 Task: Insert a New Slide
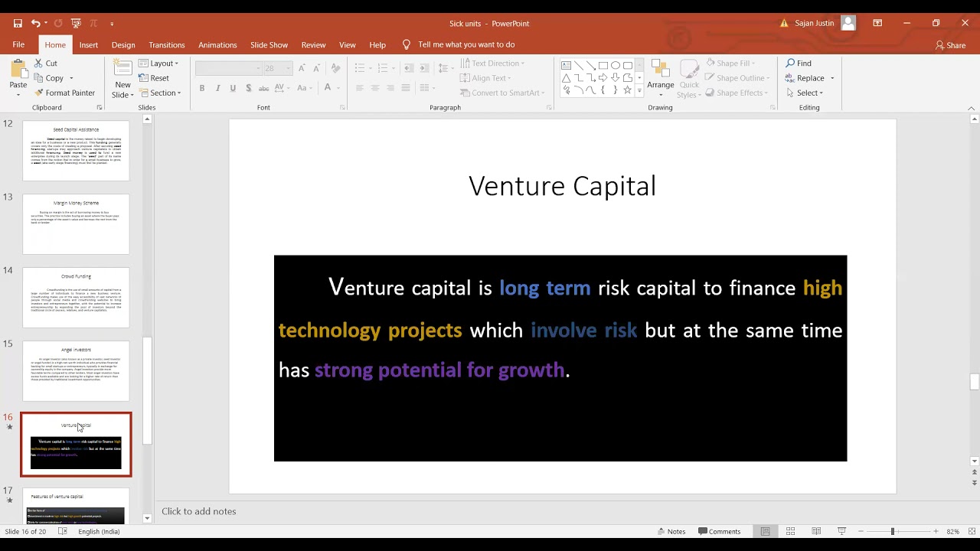pyautogui.click(x=122, y=79)
